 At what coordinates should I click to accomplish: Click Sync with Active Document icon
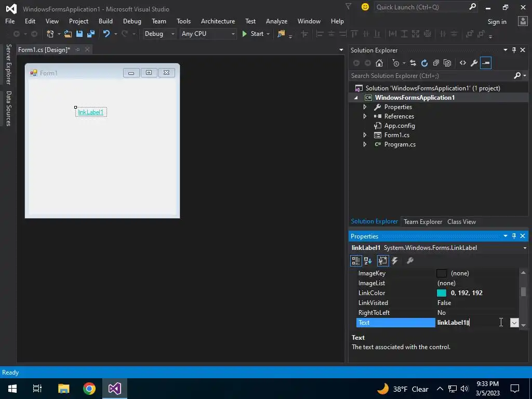pos(413,63)
